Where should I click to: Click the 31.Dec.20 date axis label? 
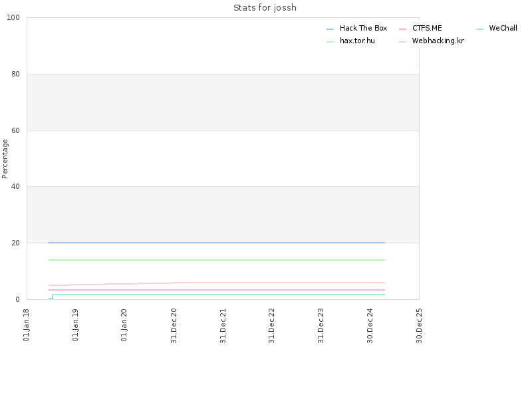pos(174,326)
